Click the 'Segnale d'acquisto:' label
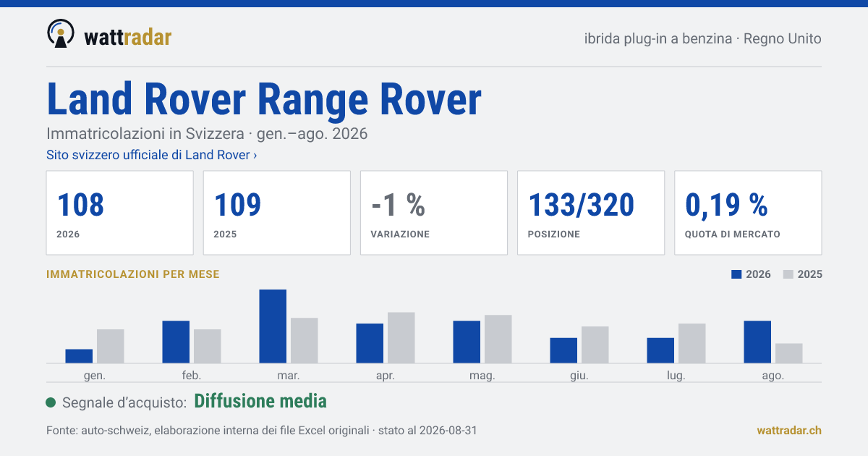Viewport: 868px width, 456px height. tap(125, 402)
